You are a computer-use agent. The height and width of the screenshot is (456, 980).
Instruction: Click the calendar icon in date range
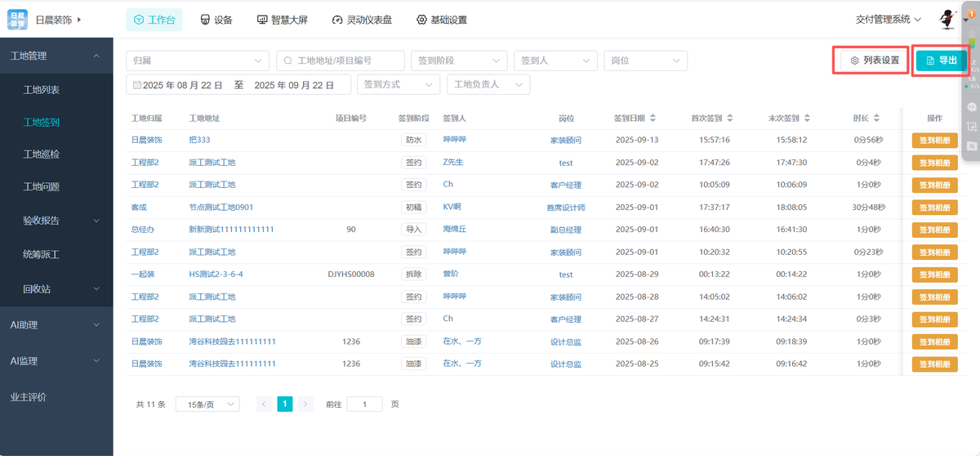point(137,85)
